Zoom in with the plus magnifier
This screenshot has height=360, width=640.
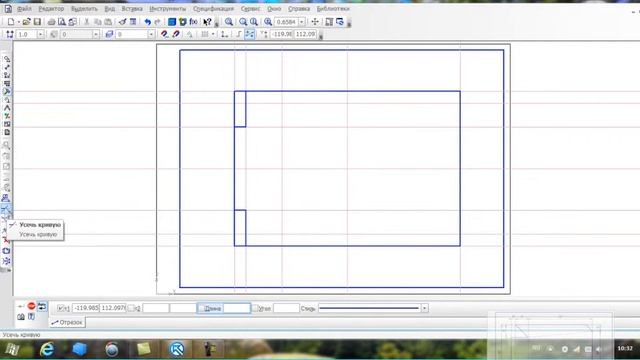point(243,22)
